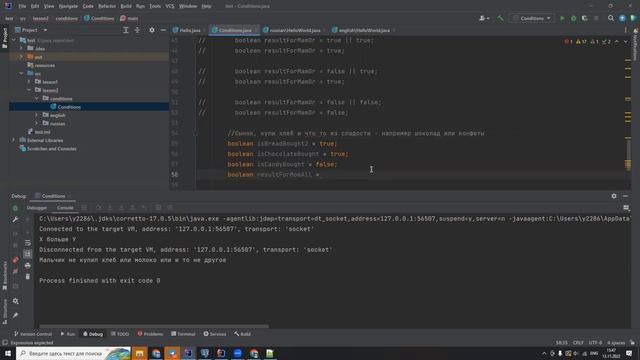
Task: Expand the .idea folder
Action: pyautogui.click(x=21, y=49)
